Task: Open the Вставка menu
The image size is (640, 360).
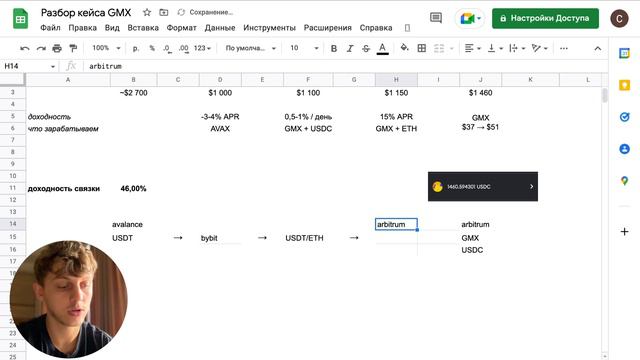Action: point(143,28)
